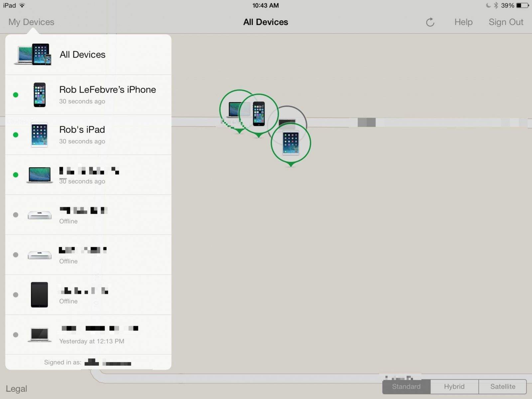Tap the offline black iPad icon
Screen dimensions: 532x399
pyautogui.click(x=39, y=295)
